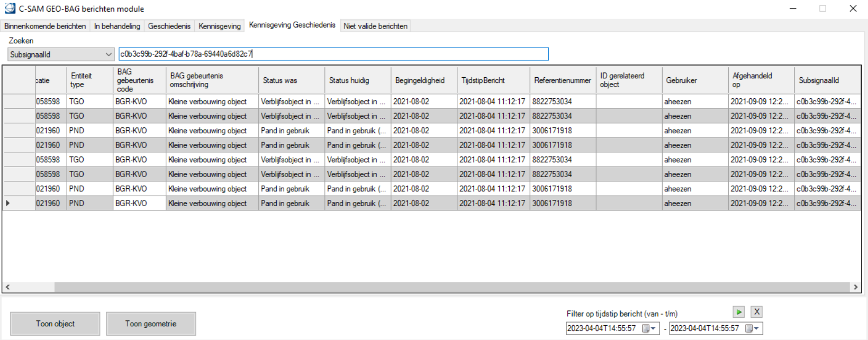Go to the Geschiedenis tab
Screen dimensions: 868x340
[x=169, y=26]
